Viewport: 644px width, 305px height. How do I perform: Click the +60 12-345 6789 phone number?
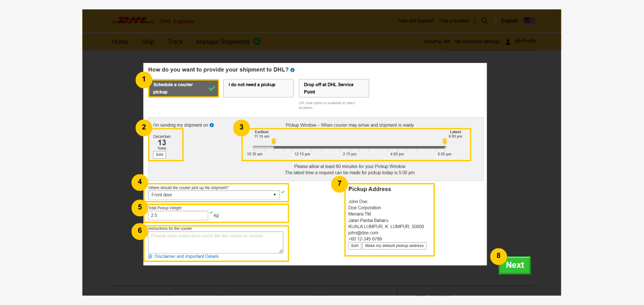365,239
